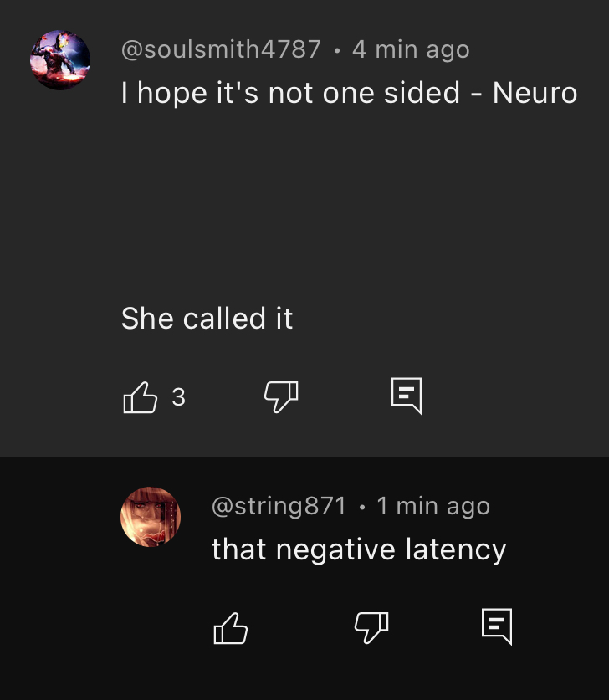
Task: Click the dot separator after @string871
Action: (361, 507)
